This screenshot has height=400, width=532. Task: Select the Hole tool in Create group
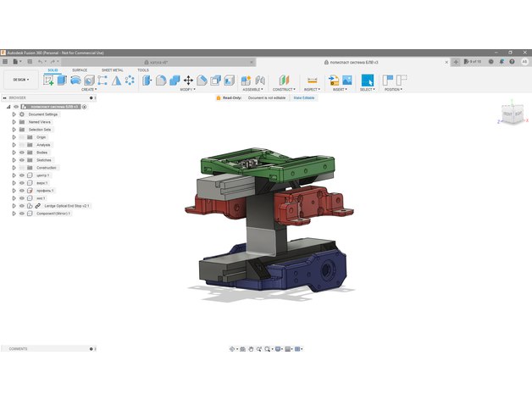[89, 81]
